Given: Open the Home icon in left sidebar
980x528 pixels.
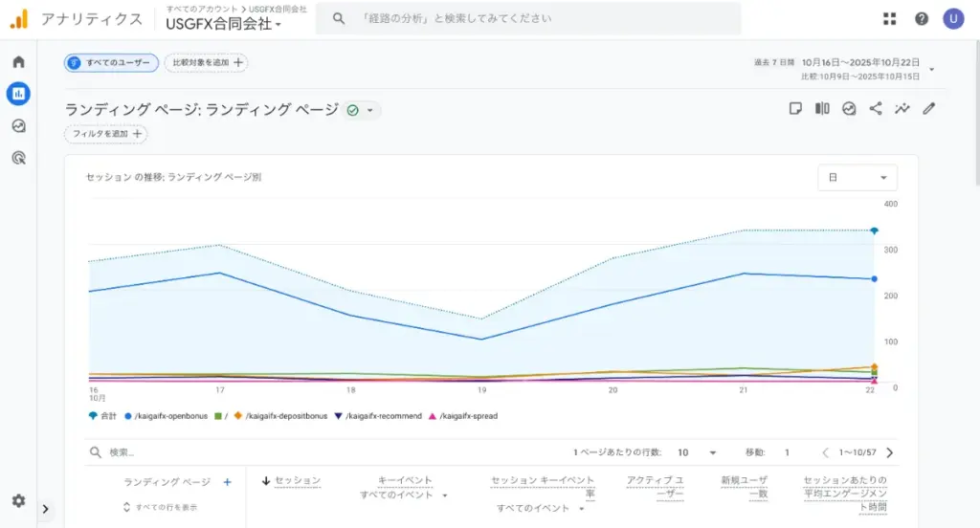Looking at the screenshot, I should [18, 62].
